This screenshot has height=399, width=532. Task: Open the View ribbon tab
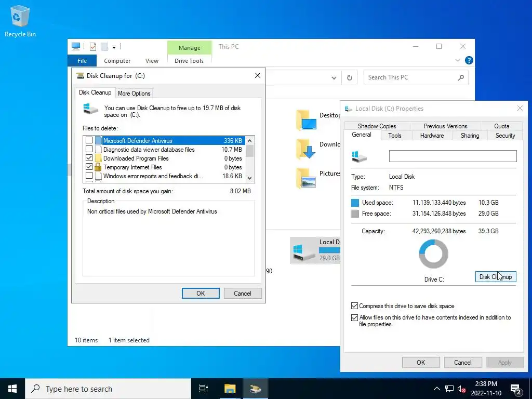tap(152, 61)
